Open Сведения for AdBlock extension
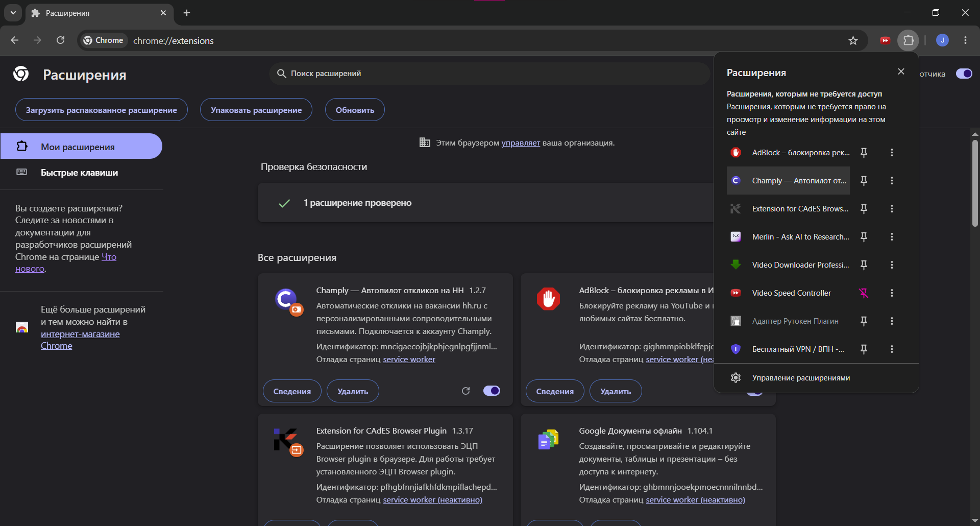 click(x=555, y=391)
